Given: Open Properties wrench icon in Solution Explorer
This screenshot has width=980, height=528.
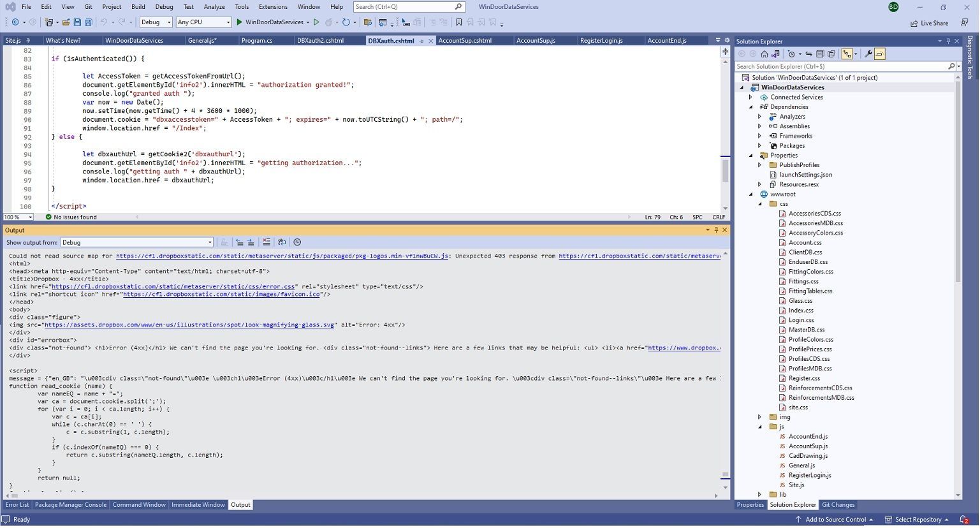Looking at the screenshot, I should point(868,54).
